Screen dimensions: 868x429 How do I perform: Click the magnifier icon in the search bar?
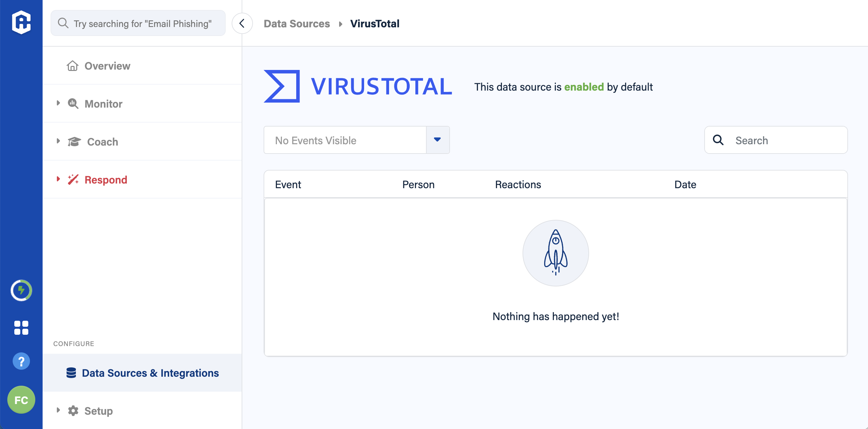tap(63, 23)
